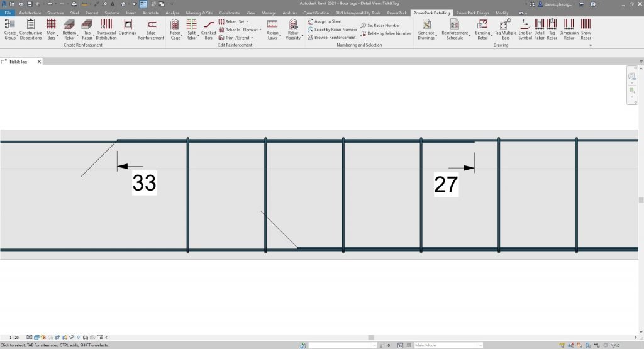Click the Show Rebar tool
This screenshot has width=644, height=349.
[586, 29]
